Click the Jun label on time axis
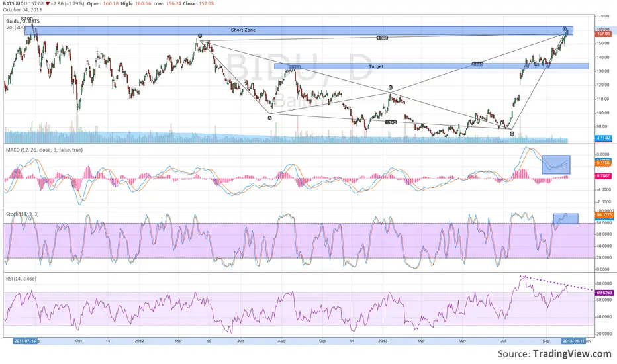This screenshot has width=617, height=364. [240, 341]
